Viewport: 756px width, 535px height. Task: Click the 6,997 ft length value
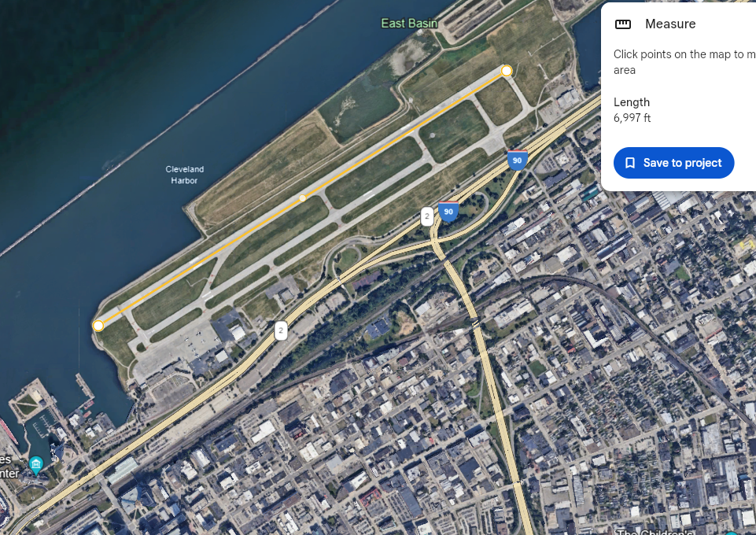632,118
